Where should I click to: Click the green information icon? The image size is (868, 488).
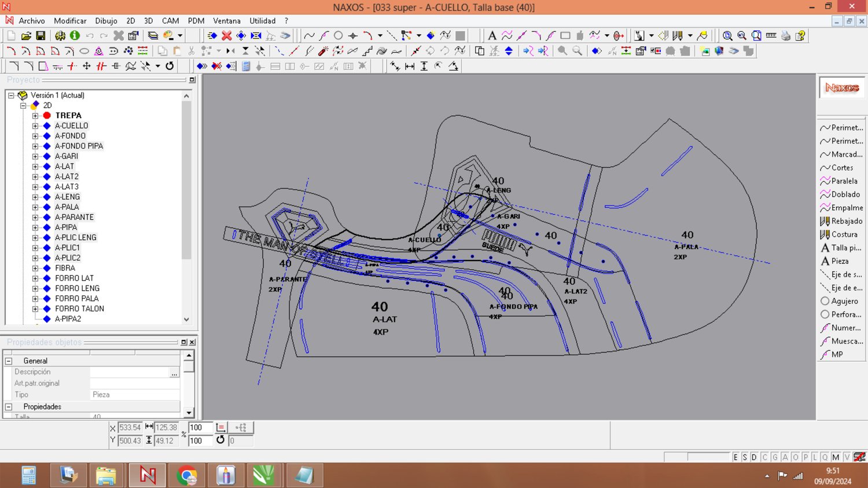(x=75, y=36)
